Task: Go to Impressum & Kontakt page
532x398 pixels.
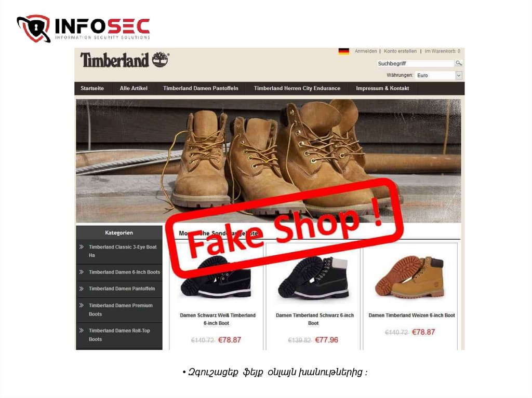Action: click(382, 88)
